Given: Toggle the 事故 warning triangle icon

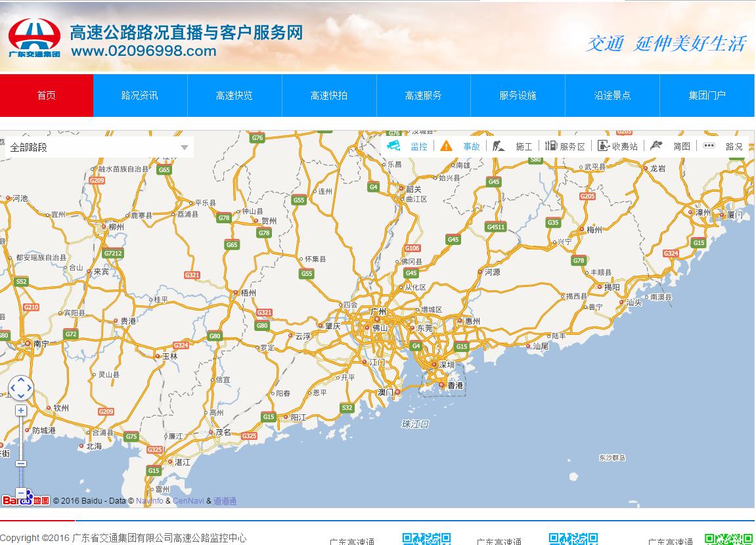Looking at the screenshot, I should click(447, 146).
